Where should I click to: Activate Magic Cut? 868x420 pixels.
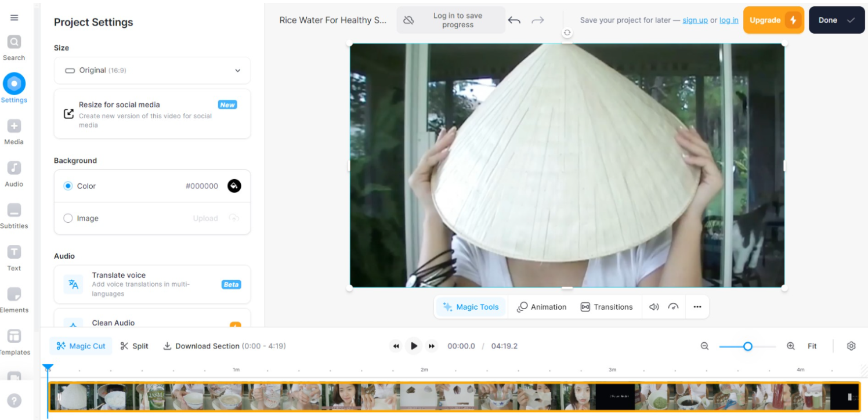81,346
